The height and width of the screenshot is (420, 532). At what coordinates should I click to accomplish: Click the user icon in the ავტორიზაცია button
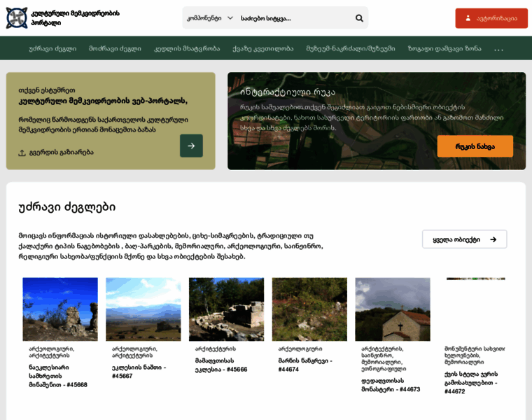468,18
